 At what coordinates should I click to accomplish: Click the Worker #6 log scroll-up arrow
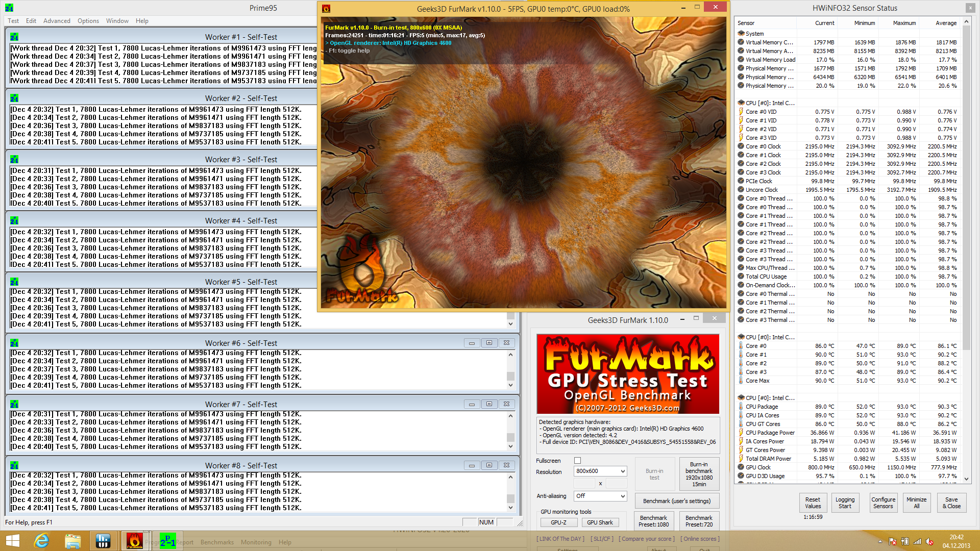click(510, 354)
